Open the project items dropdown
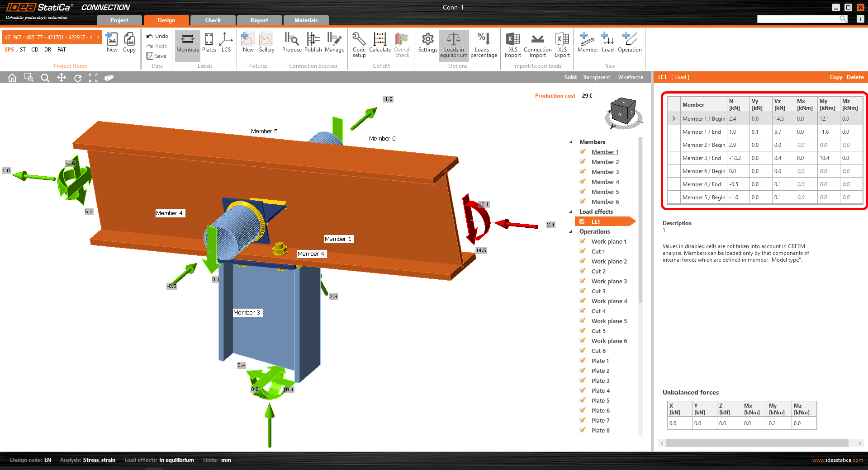 [x=97, y=37]
